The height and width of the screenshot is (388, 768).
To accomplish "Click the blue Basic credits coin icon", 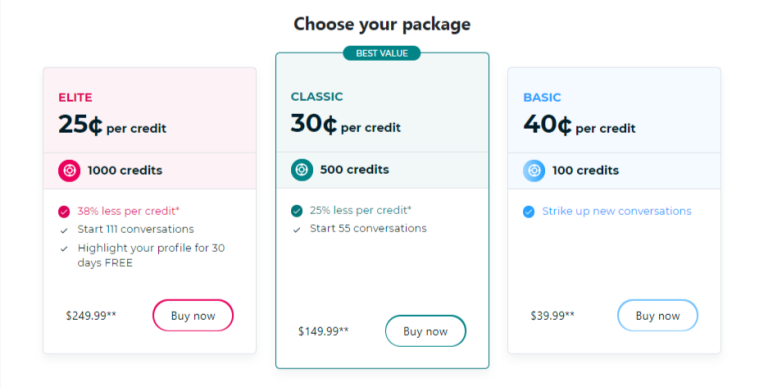I will [534, 170].
